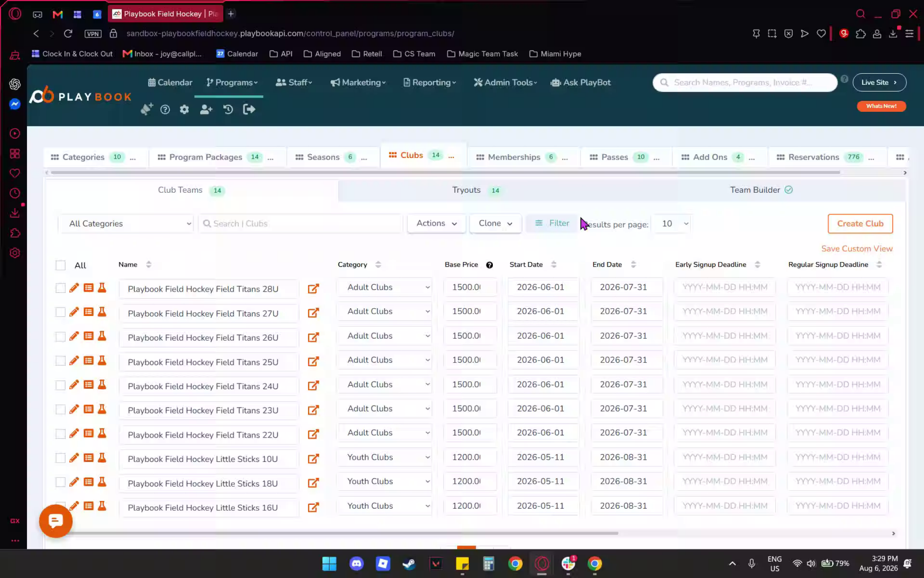Open the list details icon for Field Titans 27U

point(89,312)
